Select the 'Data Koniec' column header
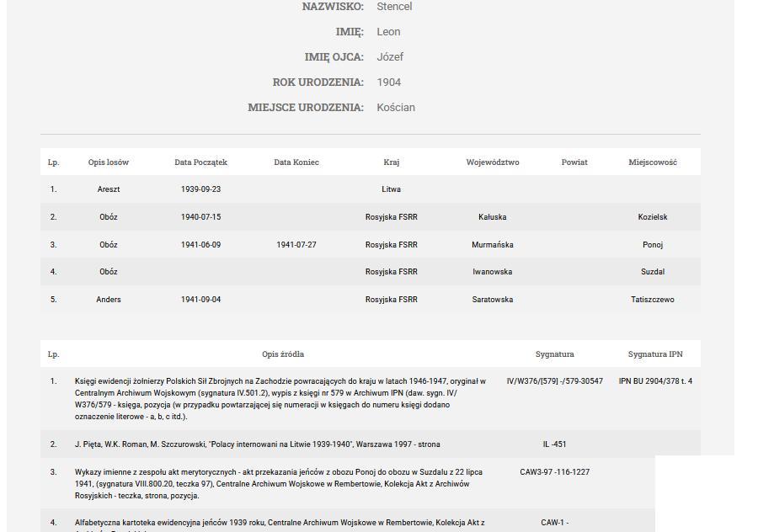758x532 pixels. click(x=296, y=162)
